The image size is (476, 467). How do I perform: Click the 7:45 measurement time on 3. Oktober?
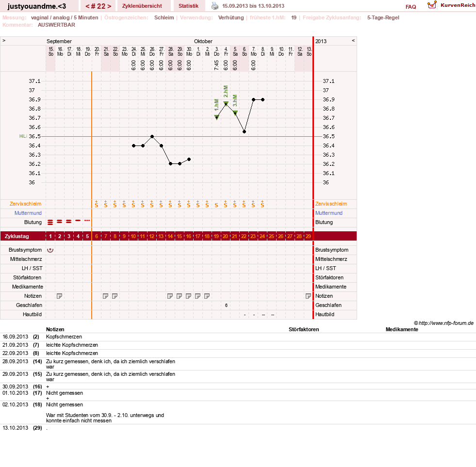coord(216,65)
